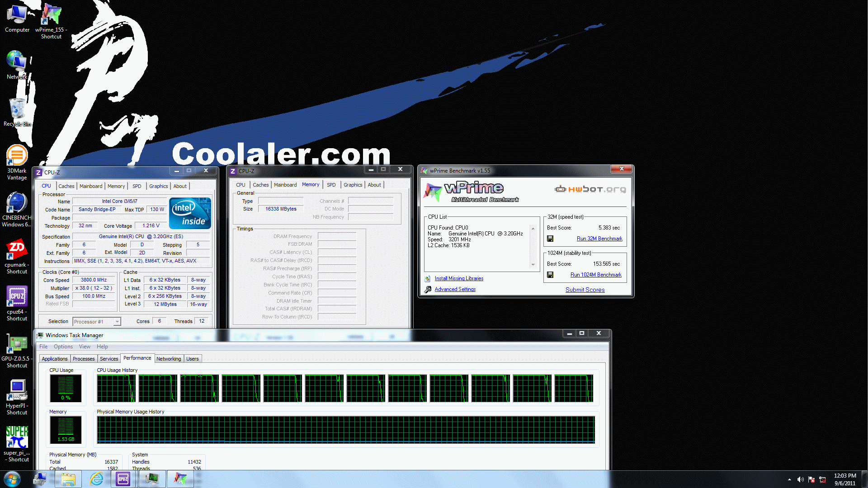Open Task Manager Help menu

point(102,347)
